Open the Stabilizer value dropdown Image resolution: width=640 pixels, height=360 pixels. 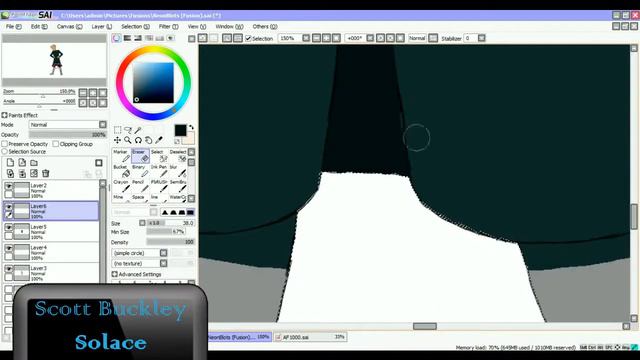(482, 38)
